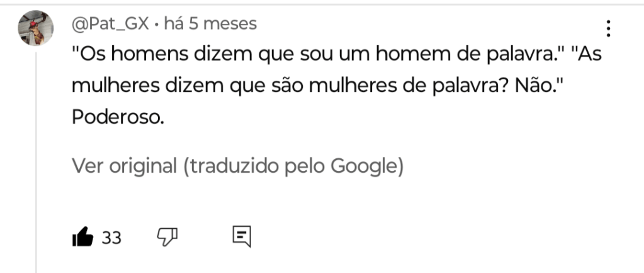644x273 pixels.
Task: Open the reply icon under the comment
Action: pyautogui.click(x=242, y=236)
